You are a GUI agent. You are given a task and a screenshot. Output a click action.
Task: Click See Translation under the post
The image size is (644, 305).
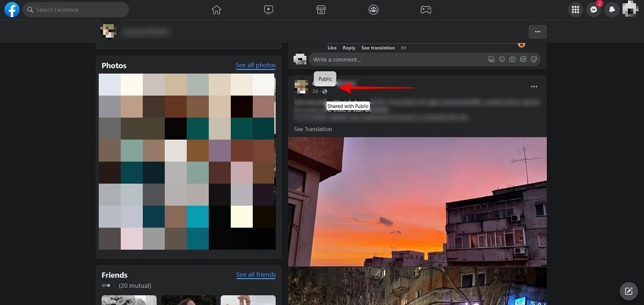coord(313,129)
